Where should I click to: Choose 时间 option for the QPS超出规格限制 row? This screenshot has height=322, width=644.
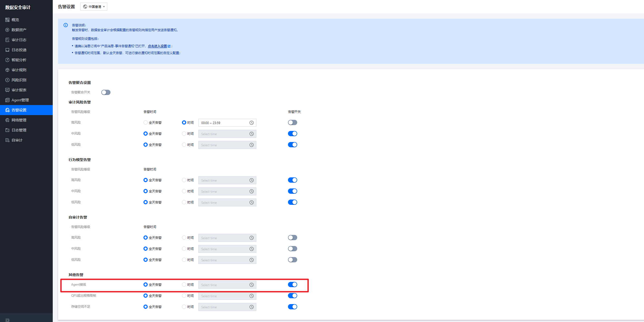(184, 296)
